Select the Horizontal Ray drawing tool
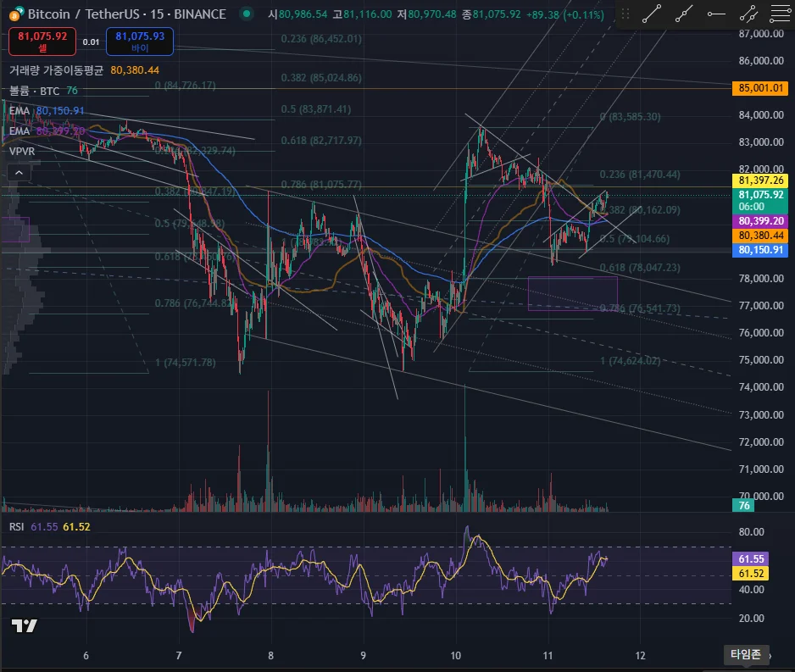795x672 pixels. click(x=716, y=14)
